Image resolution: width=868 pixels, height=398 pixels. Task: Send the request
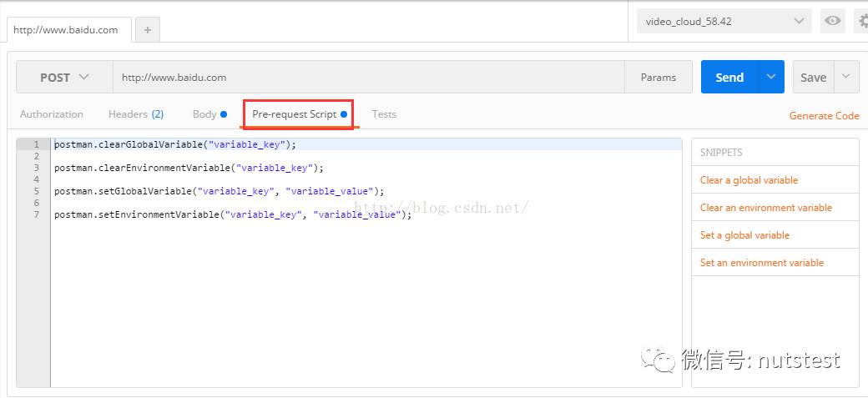point(729,77)
